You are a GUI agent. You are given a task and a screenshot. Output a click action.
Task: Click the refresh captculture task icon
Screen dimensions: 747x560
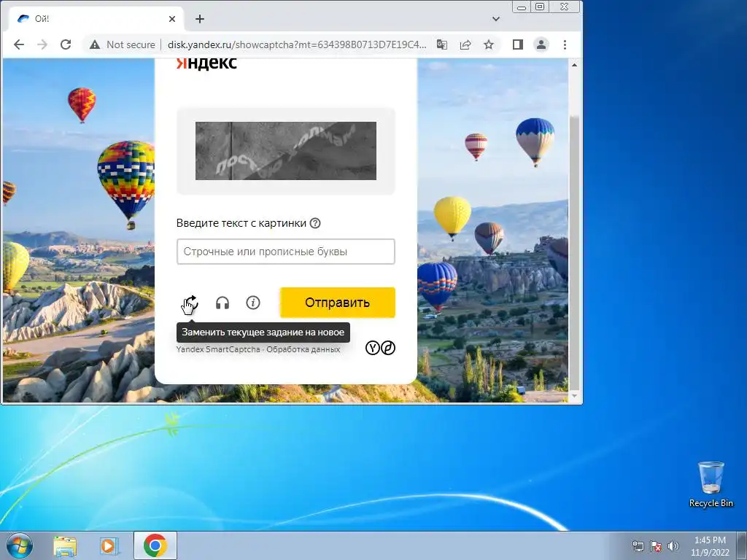pos(191,303)
